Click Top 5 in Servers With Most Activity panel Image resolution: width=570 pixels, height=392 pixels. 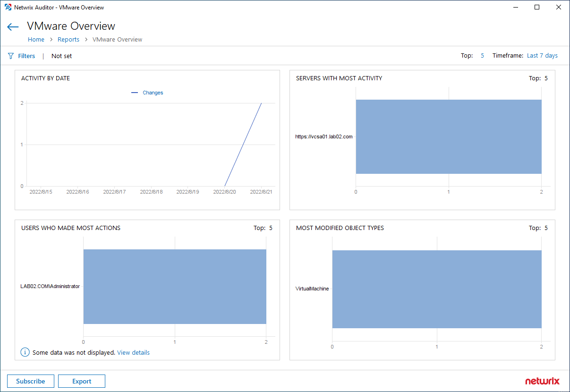(x=538, y=78)
